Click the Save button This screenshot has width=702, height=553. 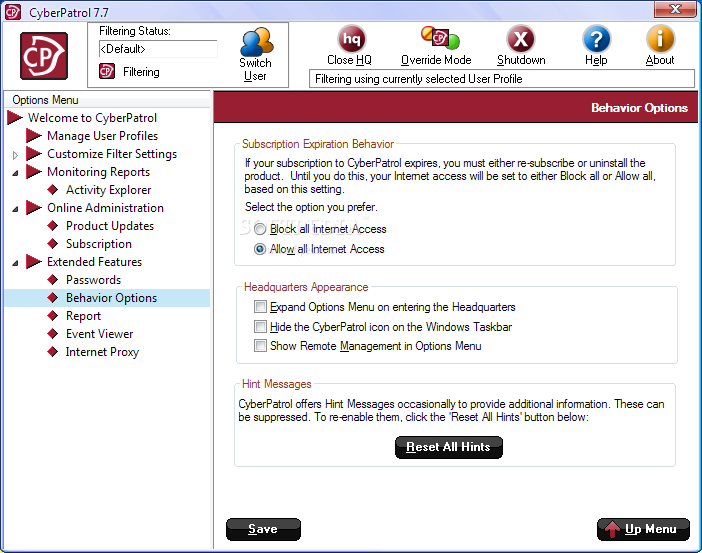(x=263, y=529)
